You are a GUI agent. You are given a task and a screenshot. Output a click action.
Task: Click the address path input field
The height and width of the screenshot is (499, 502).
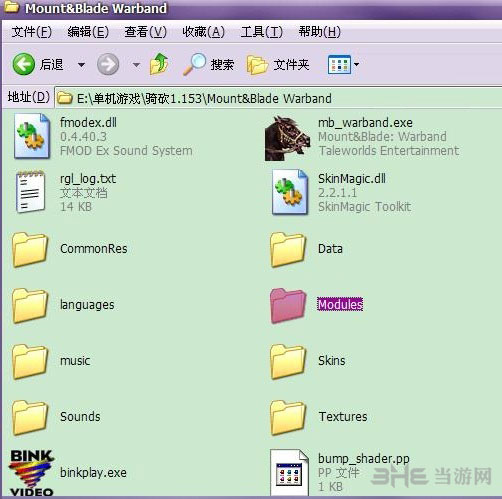(x=278, y=98)
